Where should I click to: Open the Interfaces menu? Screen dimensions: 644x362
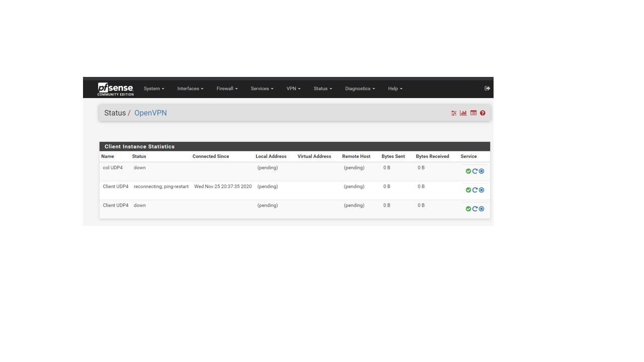click(190, 88)
